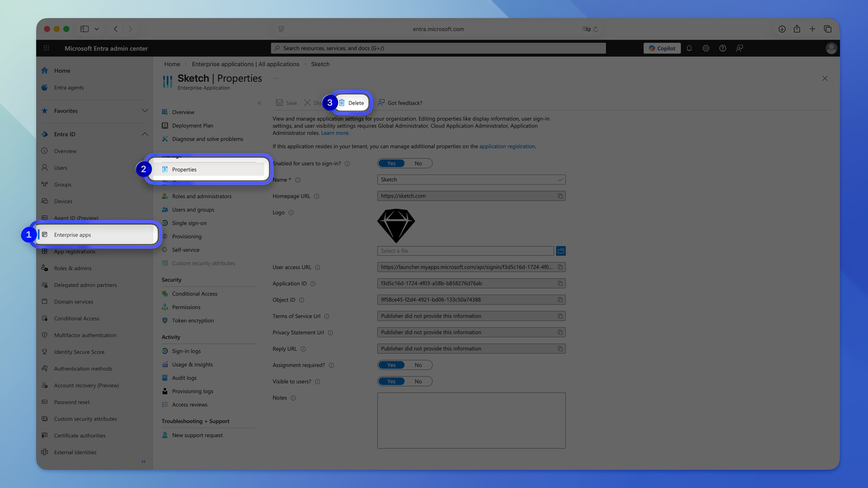Screen dimensions: 868x488
Task: Close the Sketch Properties blade
Action: pyautogui.click(x=825, y=78)
